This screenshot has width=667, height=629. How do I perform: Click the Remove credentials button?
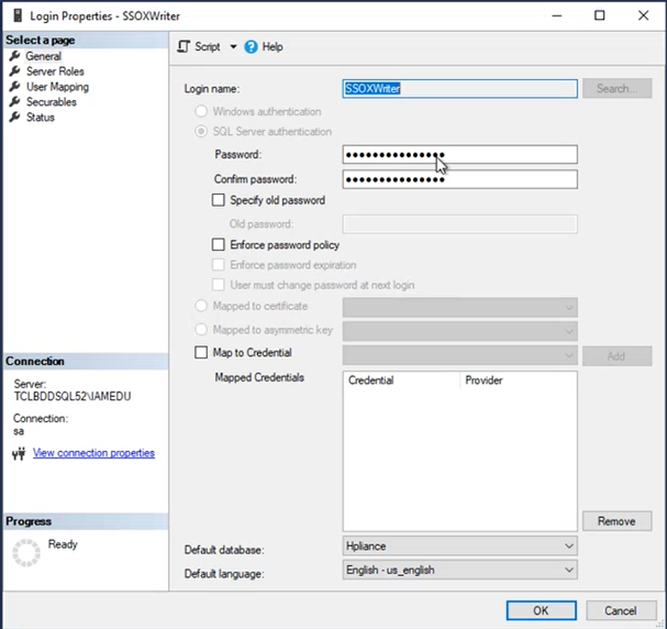click(x=617, y=521)
